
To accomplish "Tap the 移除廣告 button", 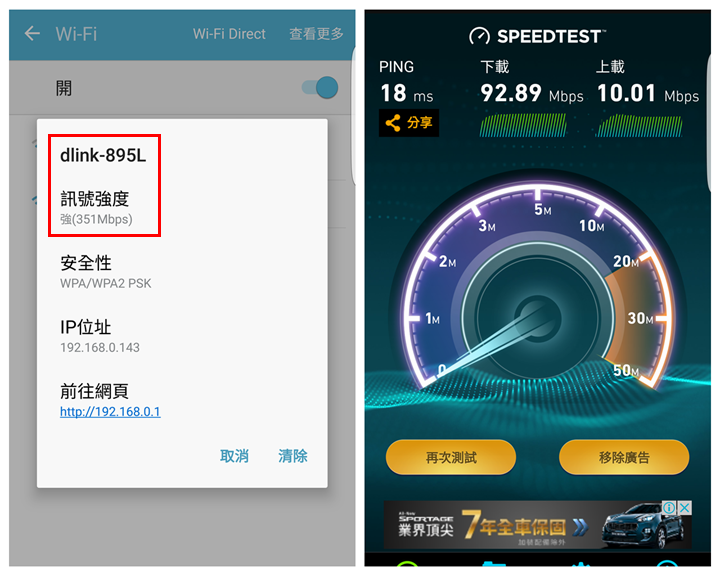I will point(624,457).
